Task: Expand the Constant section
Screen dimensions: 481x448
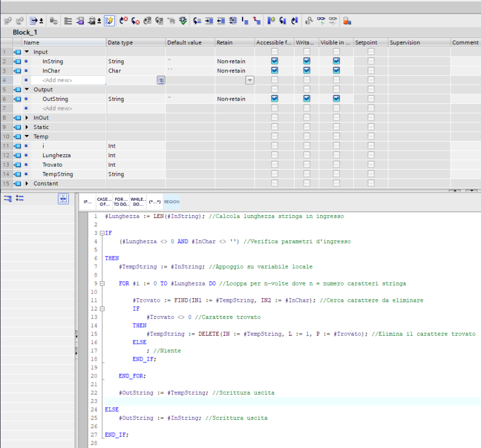Action: pyautogui.click(x=27, y=183)
